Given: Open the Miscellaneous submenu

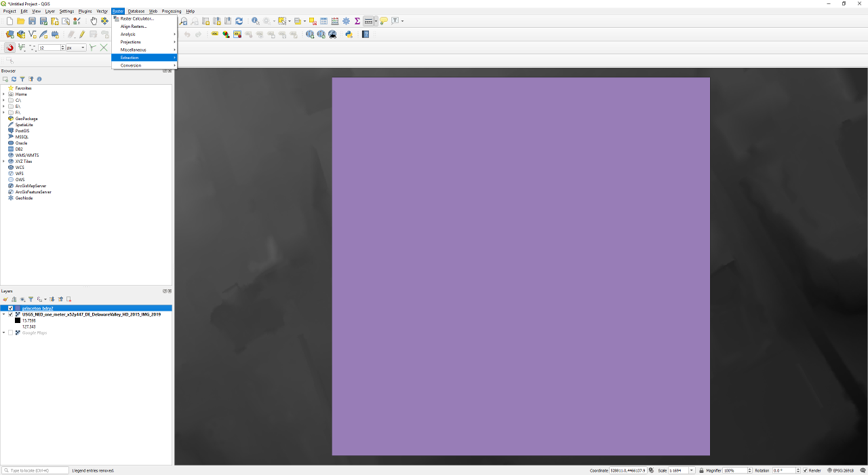Looking at the screenshot, I should [x=144, y=50].
